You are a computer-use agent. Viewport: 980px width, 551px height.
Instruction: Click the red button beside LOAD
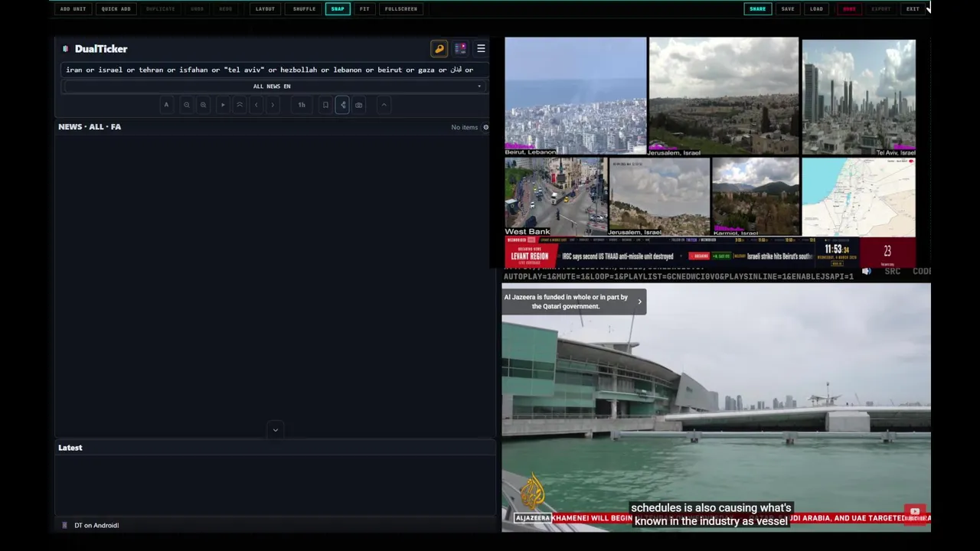(849, 9)
